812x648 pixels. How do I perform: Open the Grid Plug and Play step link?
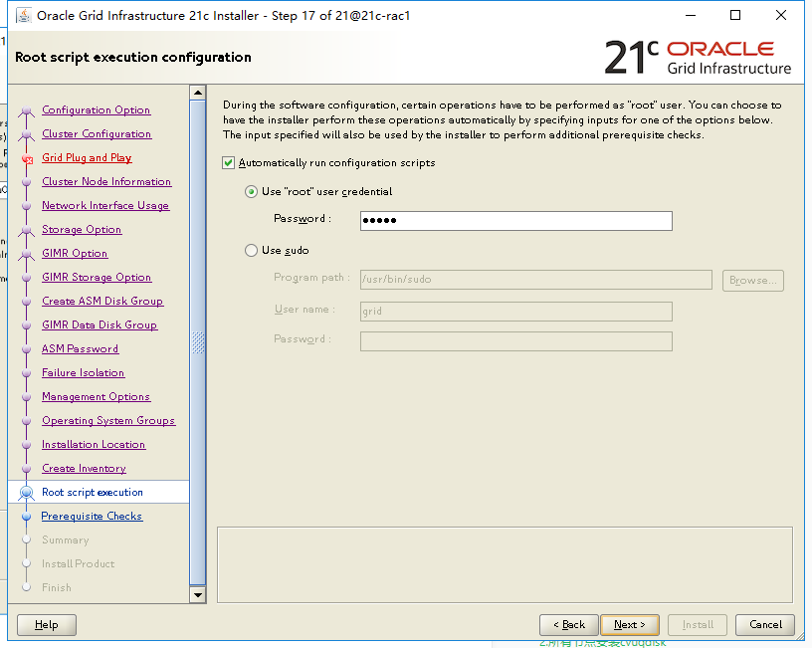click(x=87, y=157)
